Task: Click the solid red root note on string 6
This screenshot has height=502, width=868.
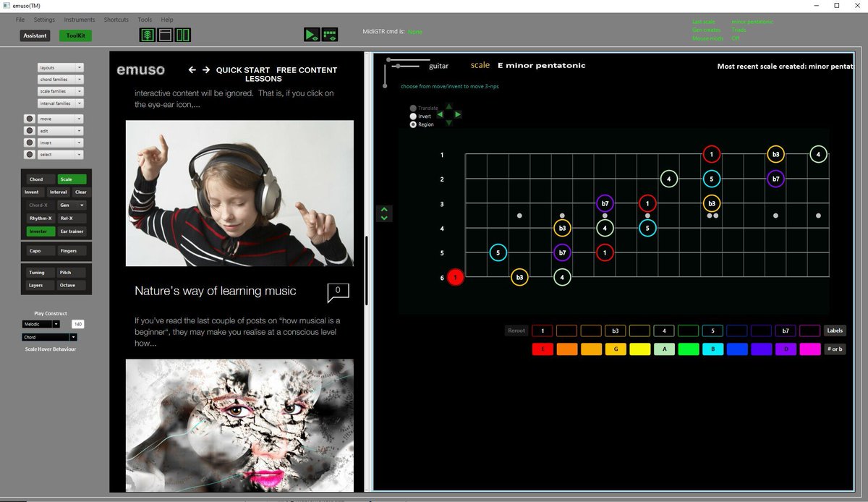Action: [455, 277]
